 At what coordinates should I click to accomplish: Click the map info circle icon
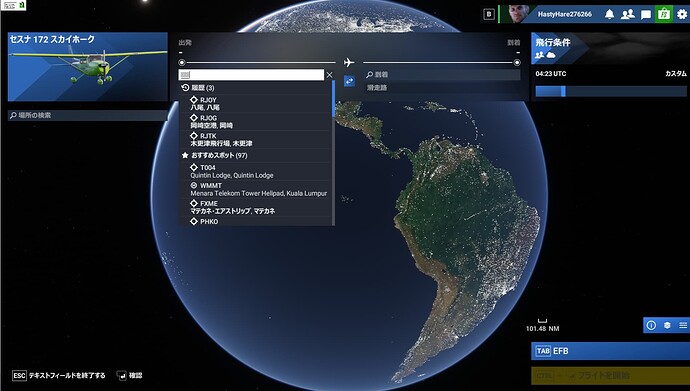(651, 325)
